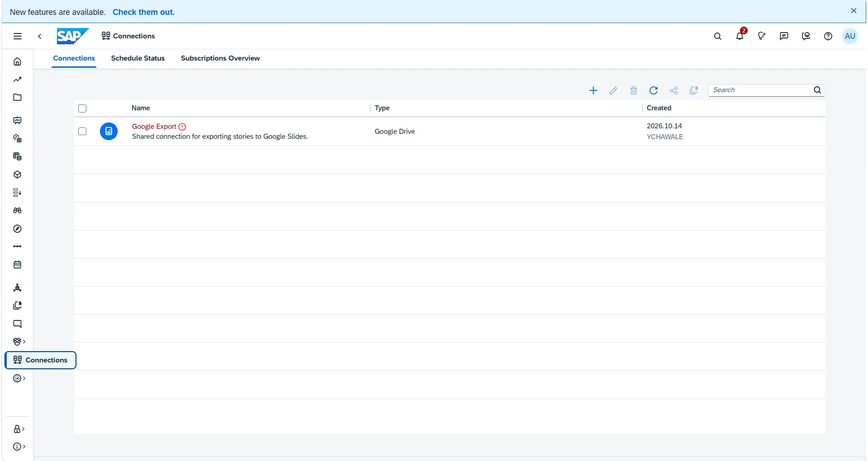This screenshot has width=868, height=461.
Task: Switch to the Subscriptions Overview tab
Action: 220,58
